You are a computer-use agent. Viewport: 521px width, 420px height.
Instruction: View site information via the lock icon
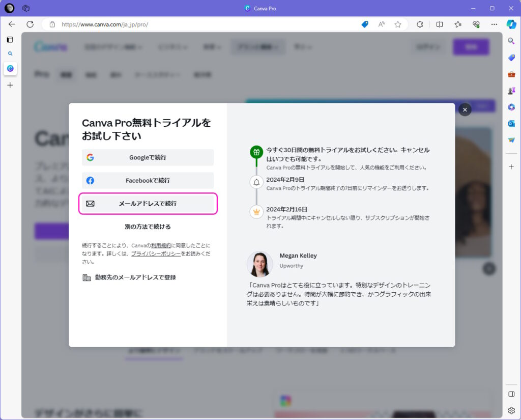(52, 24)
